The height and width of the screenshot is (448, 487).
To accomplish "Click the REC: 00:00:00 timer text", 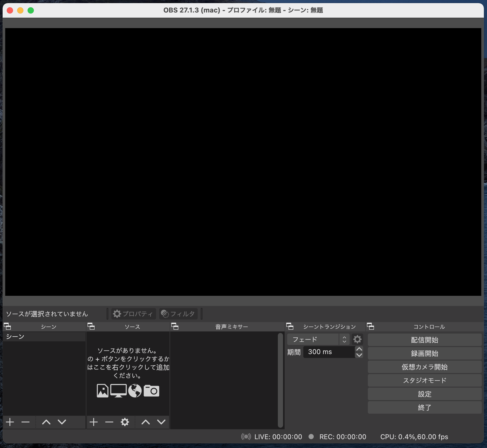I will click(x=343, y=437).
